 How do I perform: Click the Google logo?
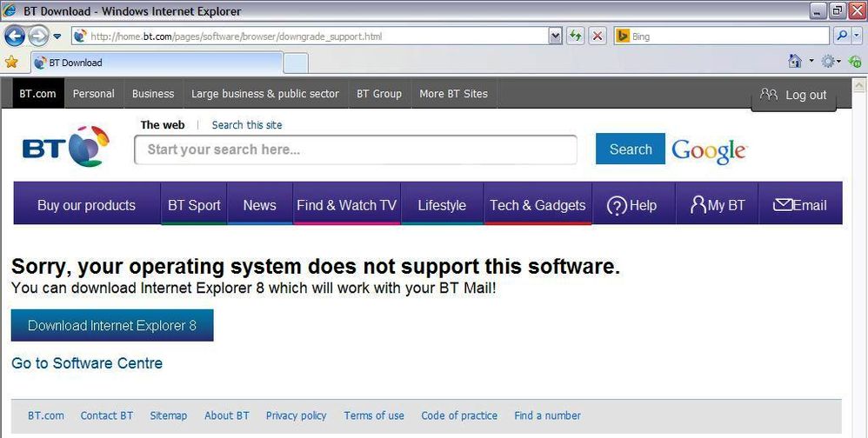point(709,150)
